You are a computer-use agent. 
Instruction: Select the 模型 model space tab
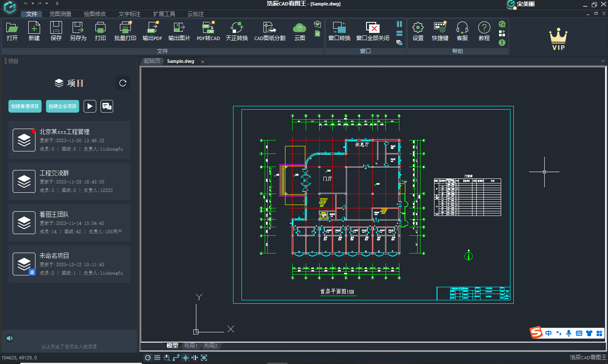pos(172,345)
